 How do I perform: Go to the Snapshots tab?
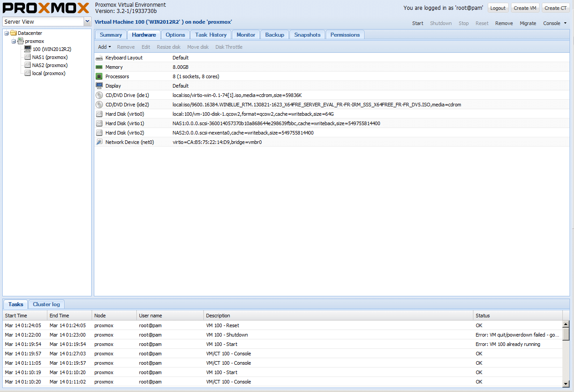[x=307, y=35]
